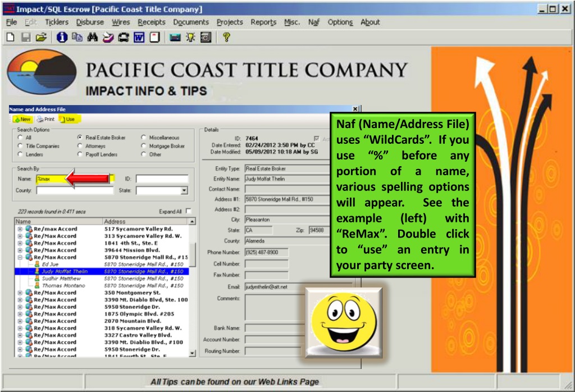Click the lightbulb tips icon in the toolbar

coord(190,37)
